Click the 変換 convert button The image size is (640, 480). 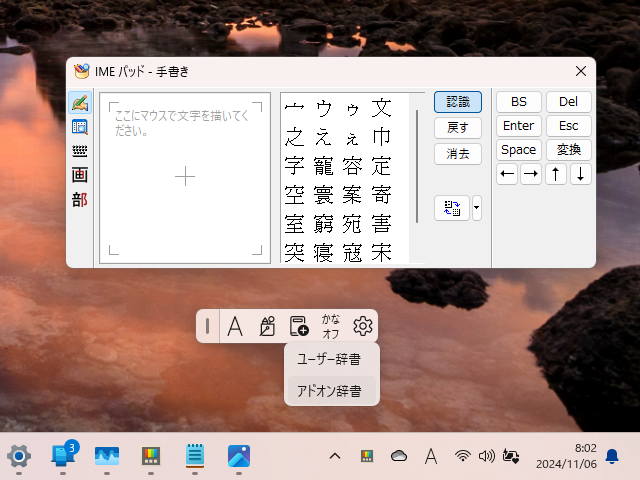click(x=569, y=150)
